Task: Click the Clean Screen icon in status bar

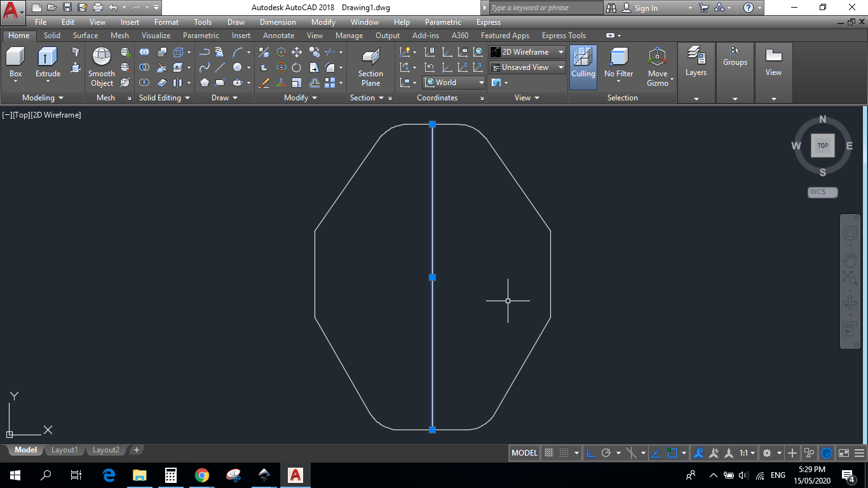Action: [x=844, y=453]
